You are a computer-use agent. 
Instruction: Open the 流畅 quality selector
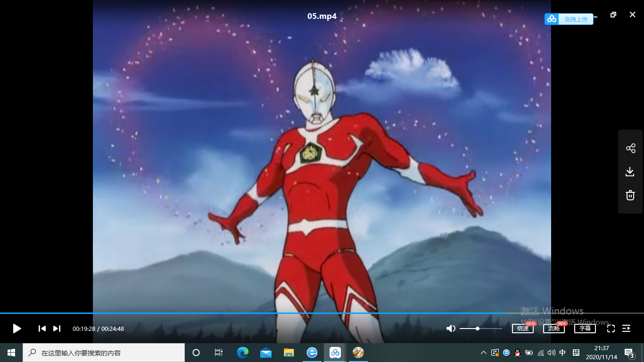(554, 329)
